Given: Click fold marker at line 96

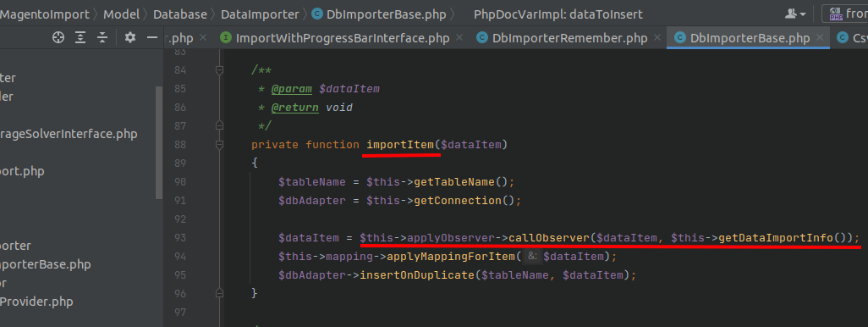Looking at the screenshot, I should click(x=219, y=293).
